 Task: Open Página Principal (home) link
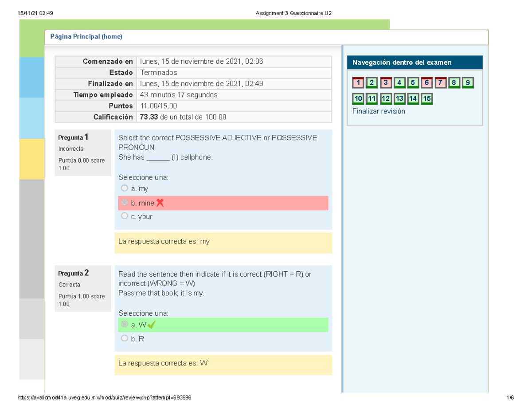[86, 37]
